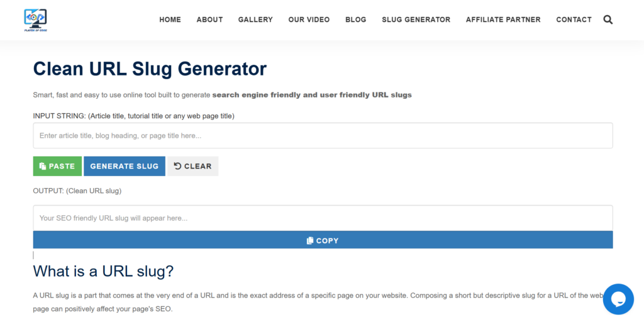The height and width of the screenshot is (322, 644).
Task: Click the 'What is a URL slug?' heading
Action: coord(104,272)
